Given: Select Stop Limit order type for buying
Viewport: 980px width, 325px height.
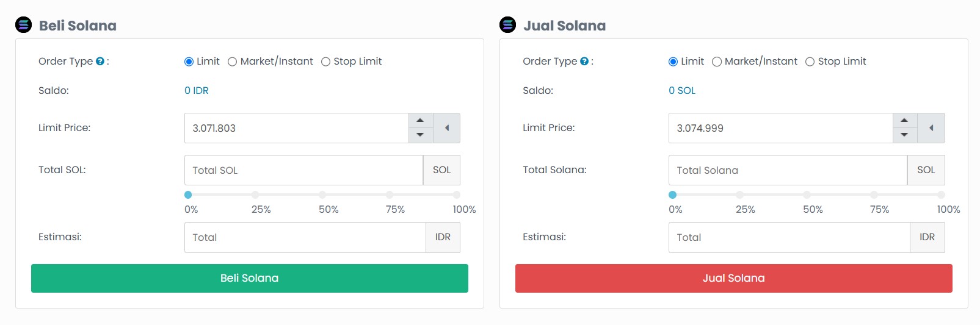Looking at the screenshot, I should click(x=326, y=62).
